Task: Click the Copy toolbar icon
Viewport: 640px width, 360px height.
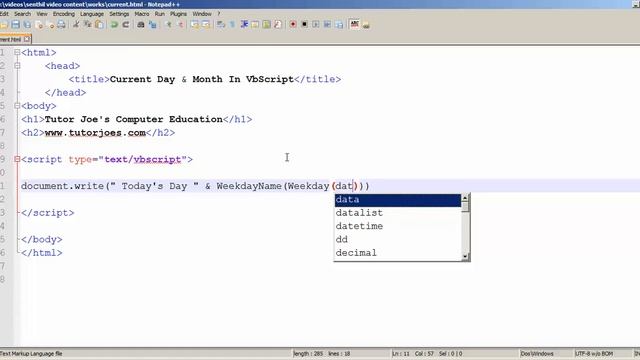Action: [87, 24]
